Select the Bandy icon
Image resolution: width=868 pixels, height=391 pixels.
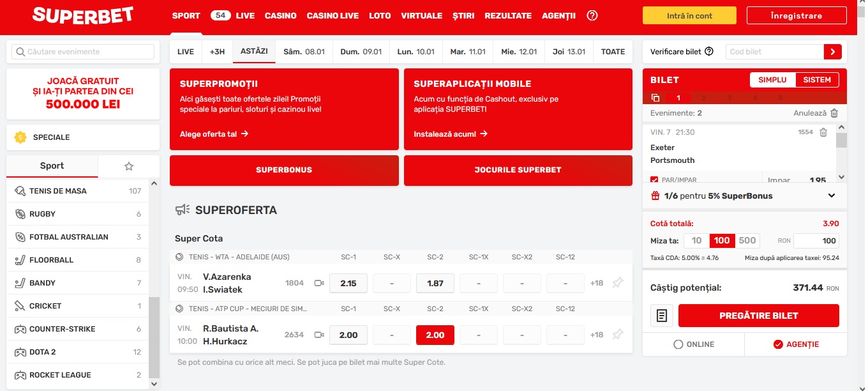[x=19, y=283]
